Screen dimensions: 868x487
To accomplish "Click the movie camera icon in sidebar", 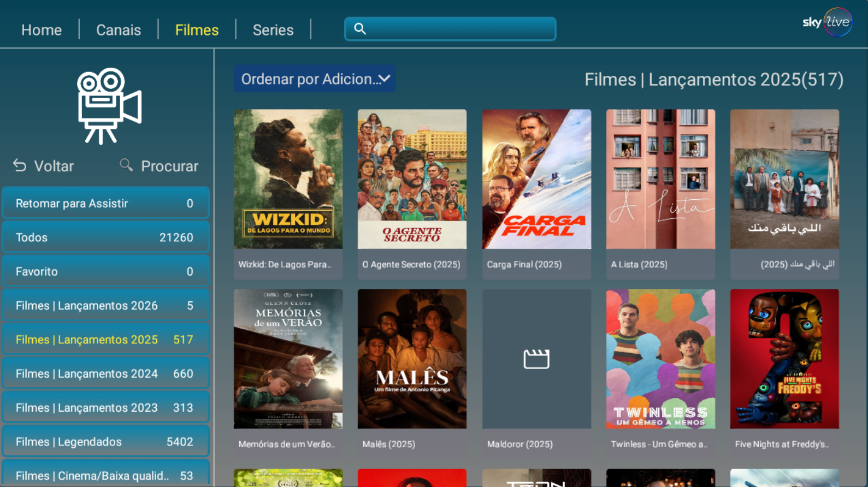I will (x=109, y=106).
